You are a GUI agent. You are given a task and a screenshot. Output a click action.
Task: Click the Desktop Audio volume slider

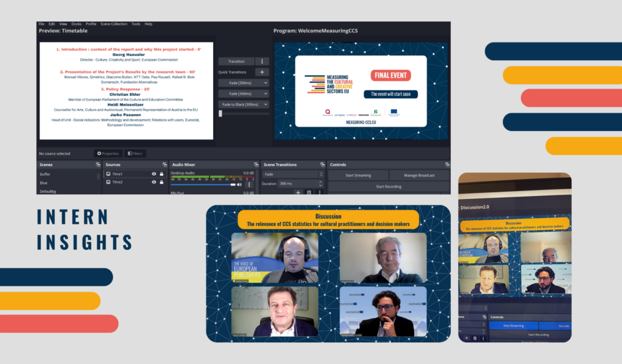(x=203, y=184)
